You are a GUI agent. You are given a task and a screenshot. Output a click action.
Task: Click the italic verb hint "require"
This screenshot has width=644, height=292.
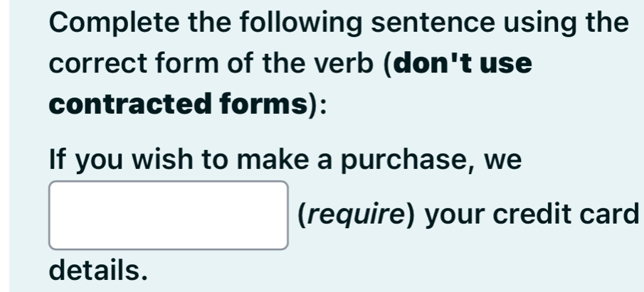click(357, 214)
